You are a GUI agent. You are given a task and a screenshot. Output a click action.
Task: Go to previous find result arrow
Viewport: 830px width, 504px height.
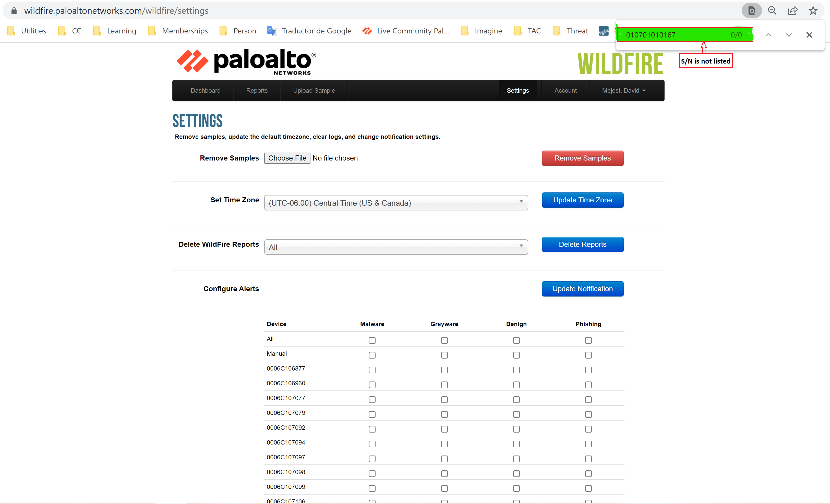[x=768, y=35]
